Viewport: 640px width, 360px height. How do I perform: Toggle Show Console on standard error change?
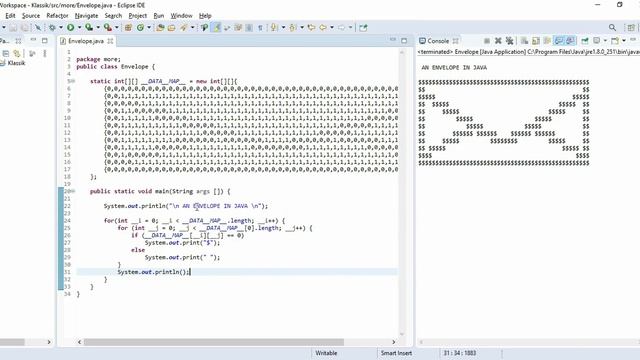point(570,41)
